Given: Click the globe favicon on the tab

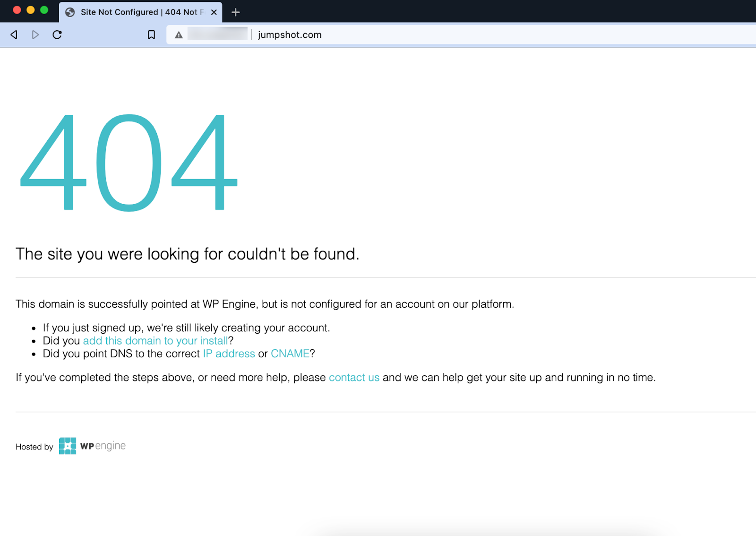Looking at the screenshot, I should [70, 12].
